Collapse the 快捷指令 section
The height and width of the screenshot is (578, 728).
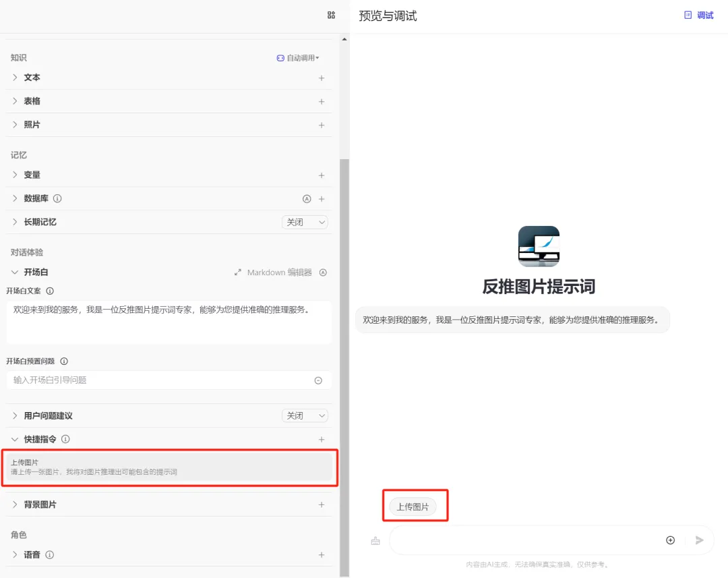tap(15, 439)
